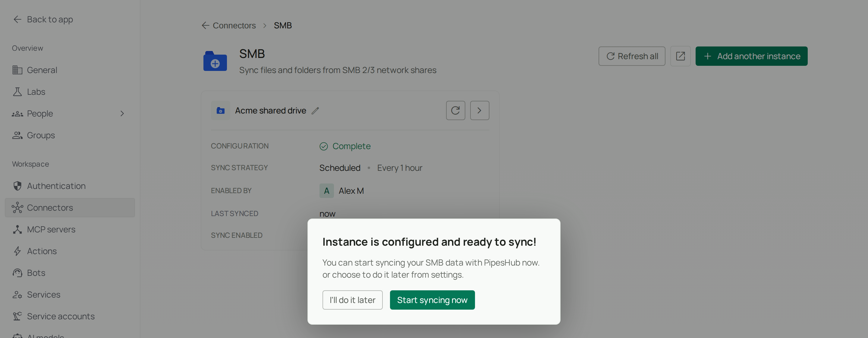Click Start syncing now button
The image size is (868, 338).
pos(432,300)
